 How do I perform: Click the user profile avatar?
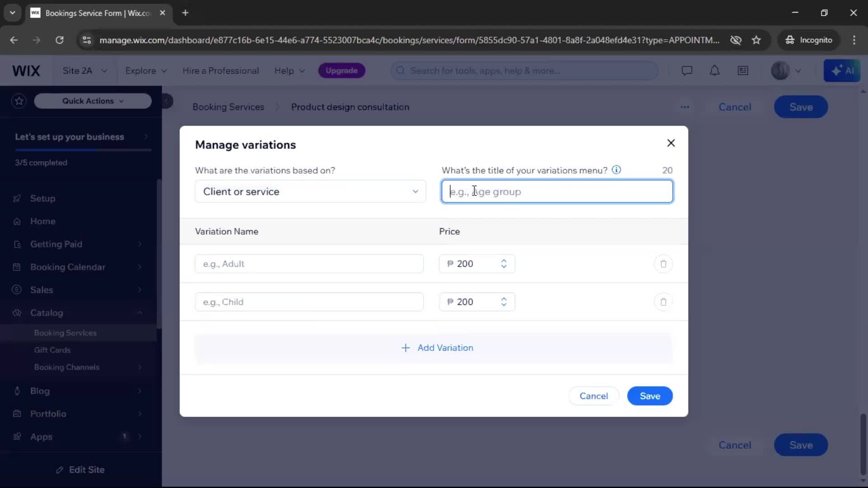780,70
